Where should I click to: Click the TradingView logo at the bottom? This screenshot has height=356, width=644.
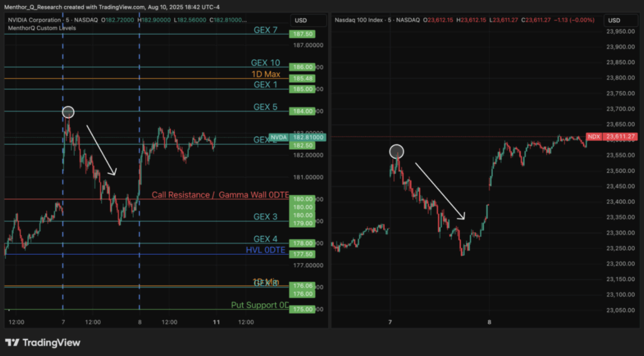click(x=43, y=342)
